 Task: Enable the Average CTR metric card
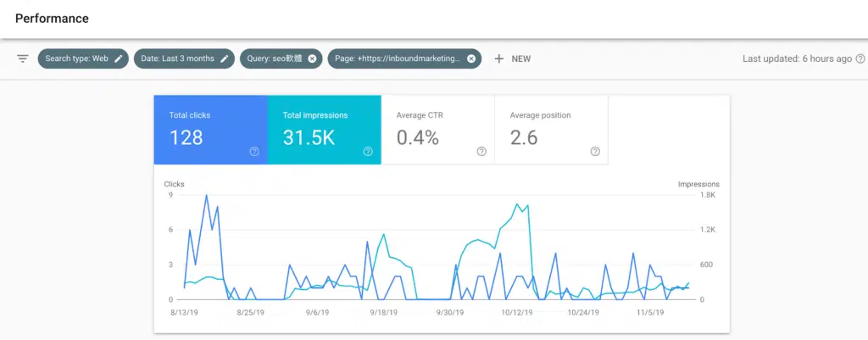tap(438, 130)
